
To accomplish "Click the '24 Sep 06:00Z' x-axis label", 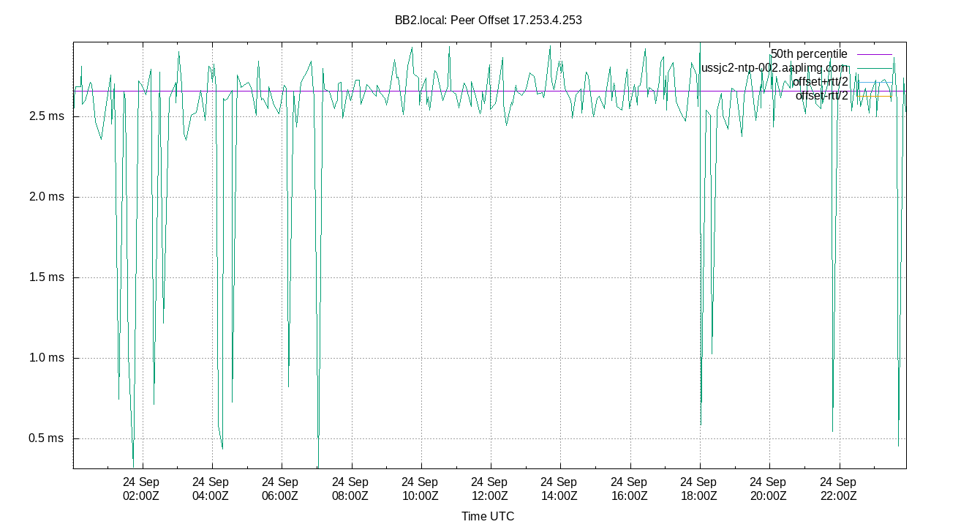I will (x=281, y=489).
